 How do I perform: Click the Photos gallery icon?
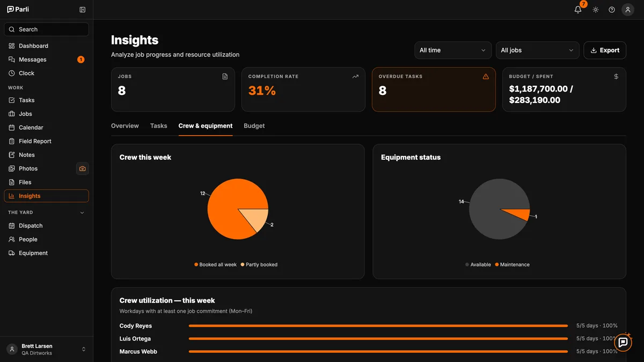click(x=12, y=168)
